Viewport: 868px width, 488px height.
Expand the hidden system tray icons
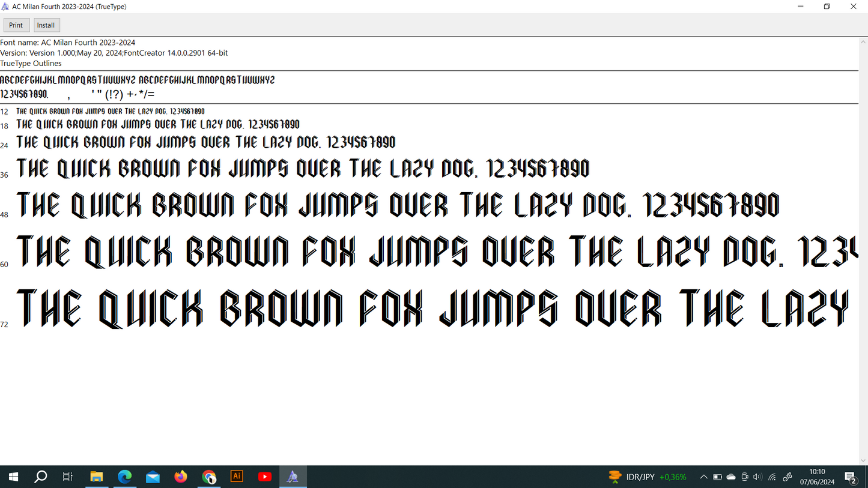tap(703, 477)
